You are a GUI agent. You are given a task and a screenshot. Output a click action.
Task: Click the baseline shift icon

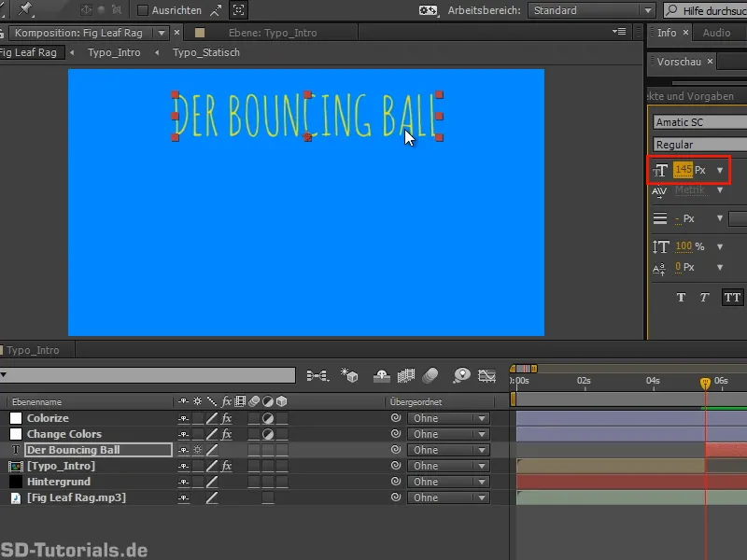tap(659, 269)
